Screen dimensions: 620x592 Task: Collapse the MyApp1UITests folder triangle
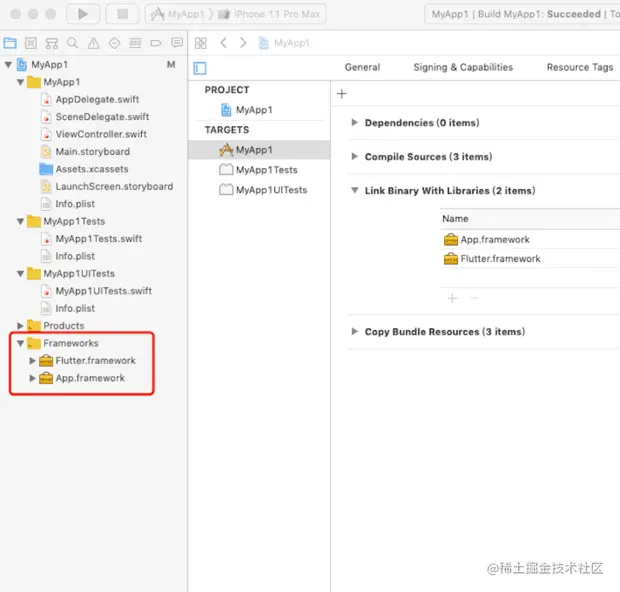click(x=20, y=273)
